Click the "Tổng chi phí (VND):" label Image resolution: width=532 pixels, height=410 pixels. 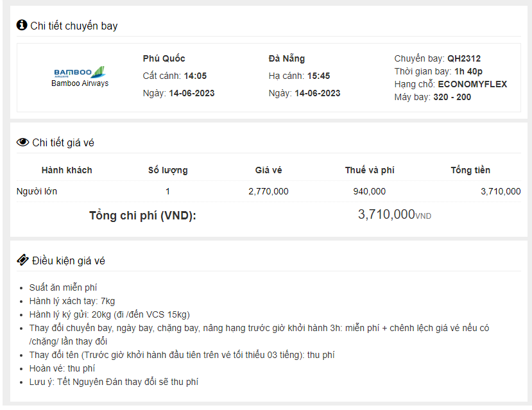pos(141,216)
